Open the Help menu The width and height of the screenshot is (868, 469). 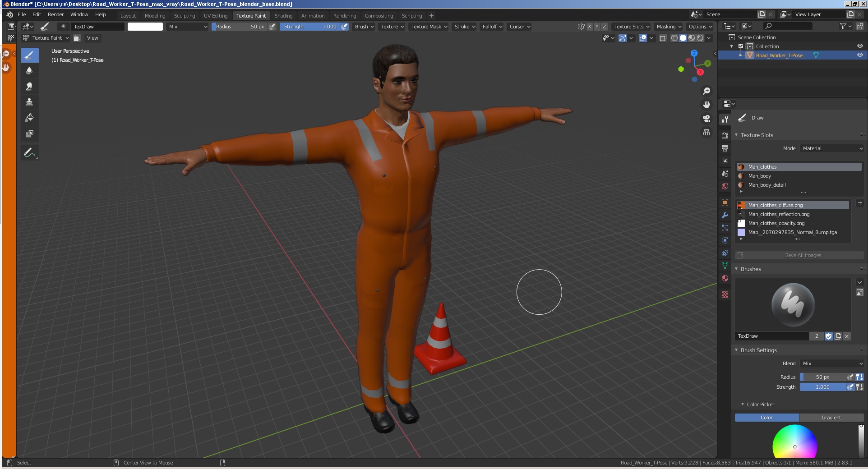[x=101, y=14]
